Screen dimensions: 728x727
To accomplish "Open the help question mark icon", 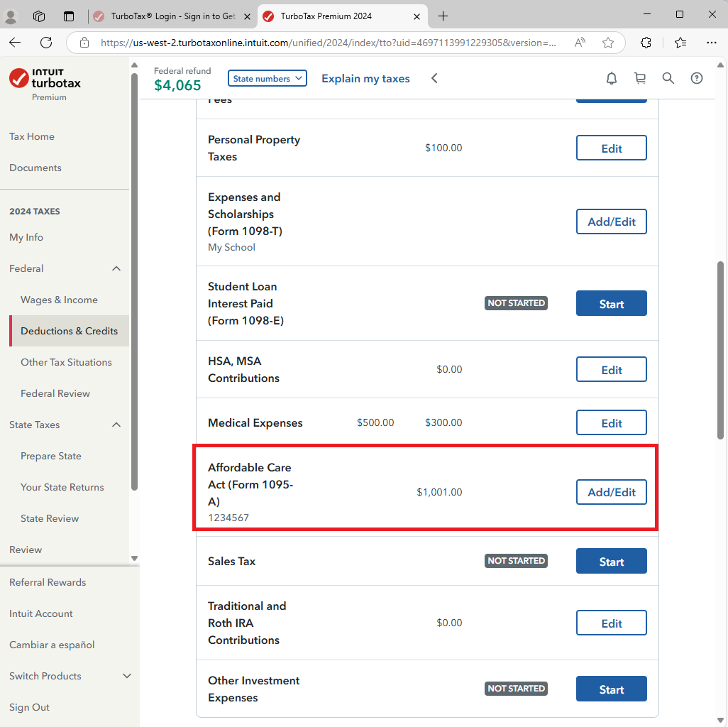I will coord(697,79).
